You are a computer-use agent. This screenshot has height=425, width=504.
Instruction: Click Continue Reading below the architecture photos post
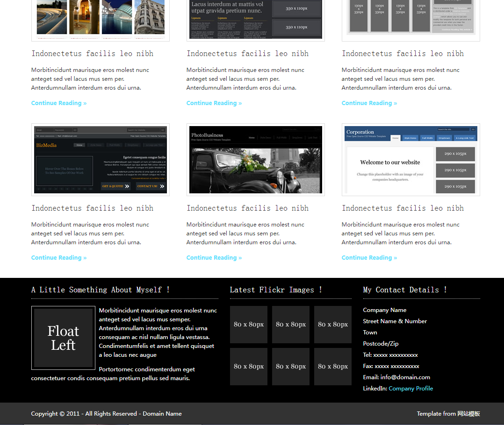point(59,103)
